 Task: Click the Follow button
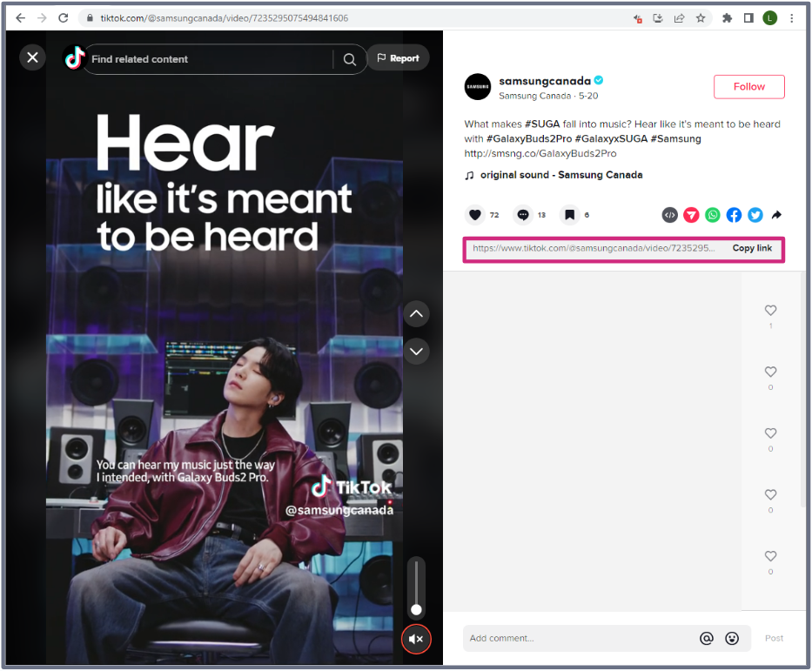pyautogui.click(x=748, y=87)
